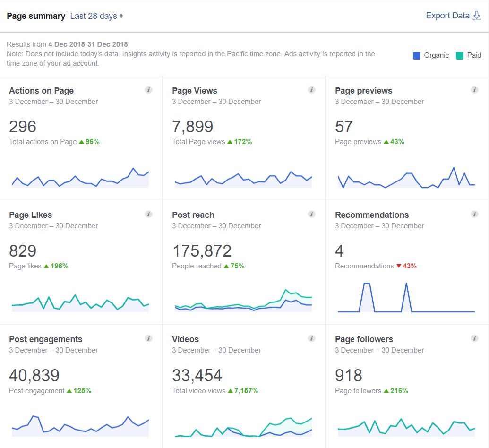
Task: Click the info icon on Actions on Page
Action: coord(148,90)
